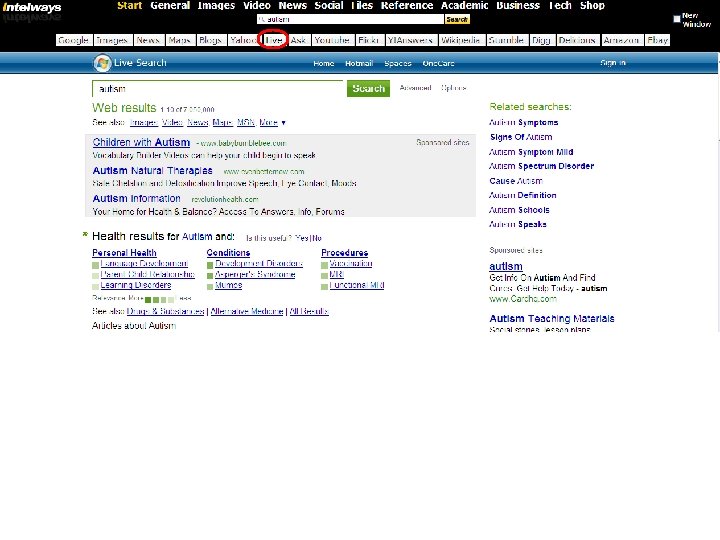720x540 pixels.
Task: Open the Advanced search link
Action: tap(416, 88)
